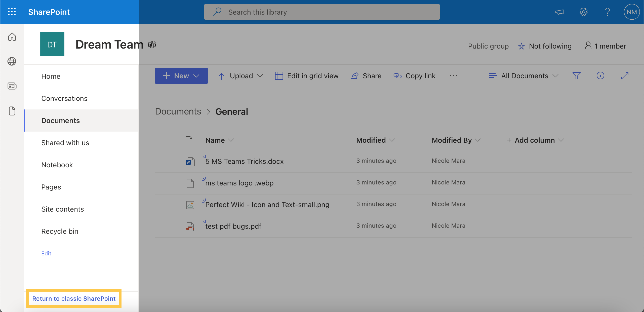The image size is (644, 312).
Task: Open the Microsoft 365 app launcher
Action: tap(12, 12)
